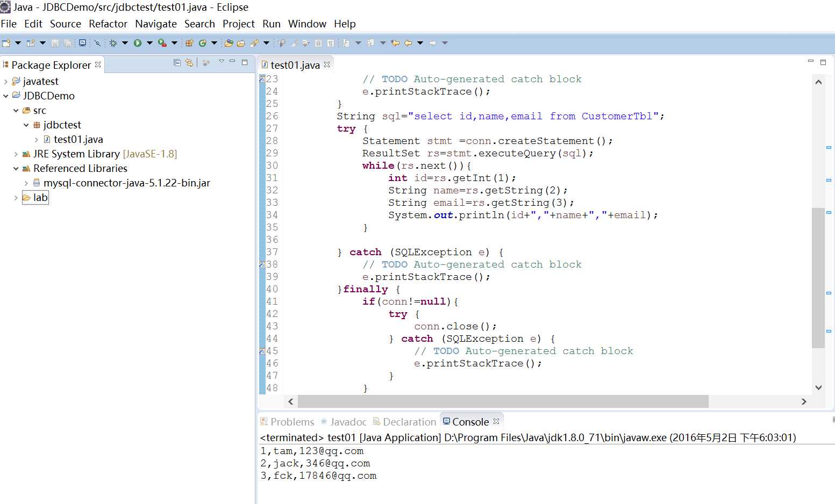Click the Debug bug icon
Viewport: 835px width, 504px height.
[x=113, y=43]
